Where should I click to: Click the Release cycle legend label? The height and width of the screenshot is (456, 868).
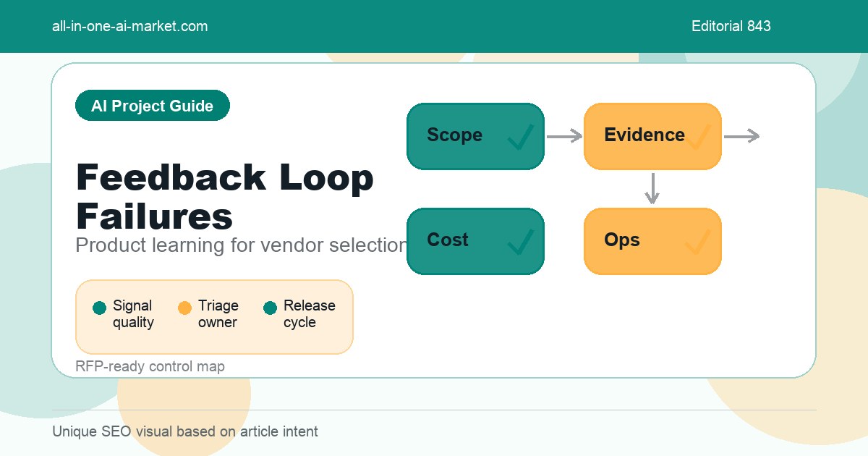[310, 314]
